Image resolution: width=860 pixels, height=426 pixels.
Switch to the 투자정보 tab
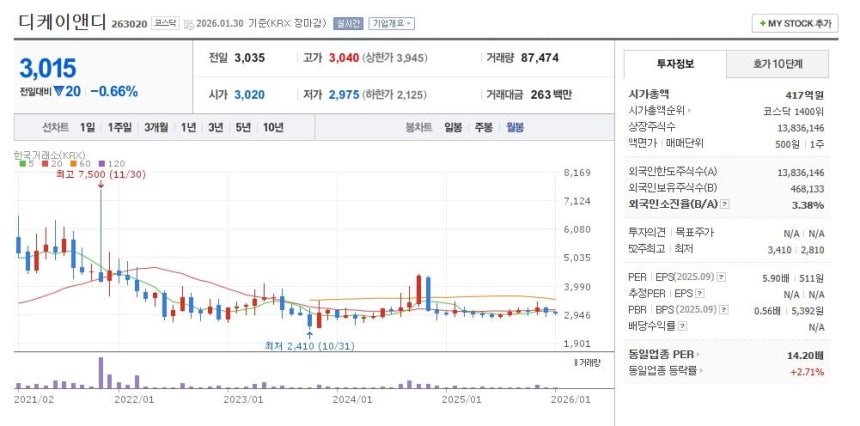click(x=675, y=64)
